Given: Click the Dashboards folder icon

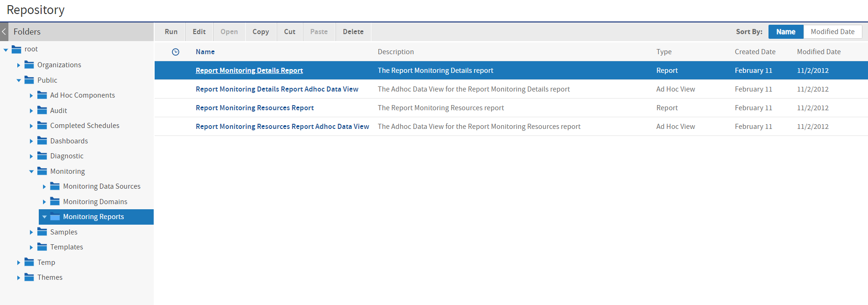Looking at the screenshot, I should point(42,141).
